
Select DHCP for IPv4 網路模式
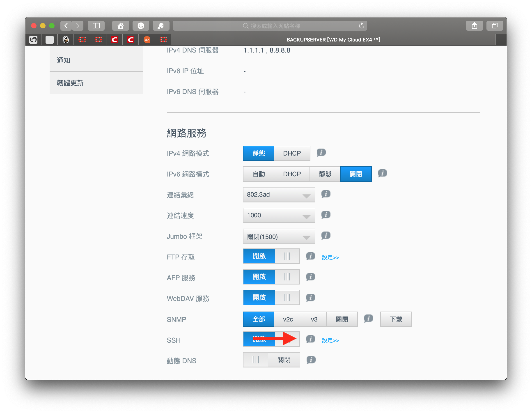[x=292, y=153]
